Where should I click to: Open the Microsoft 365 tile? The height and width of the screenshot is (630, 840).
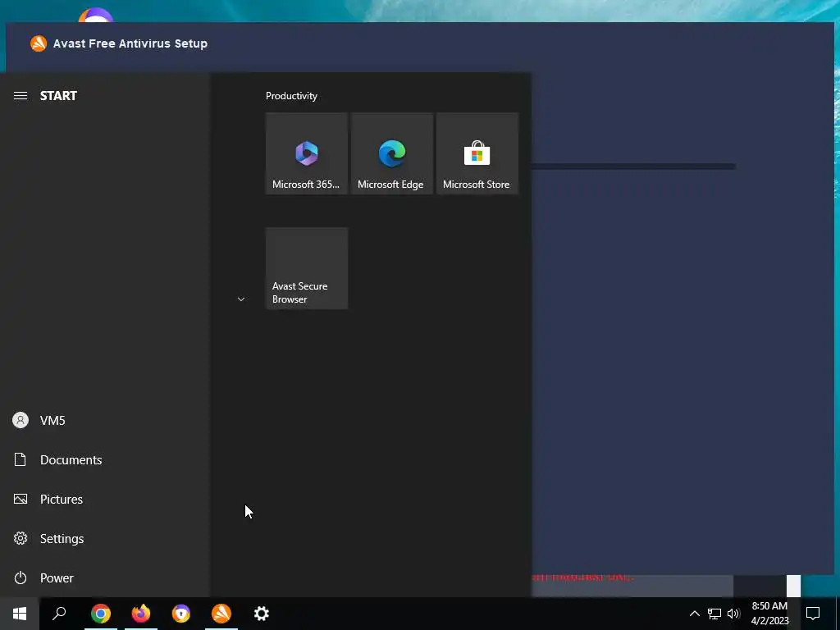307,153
